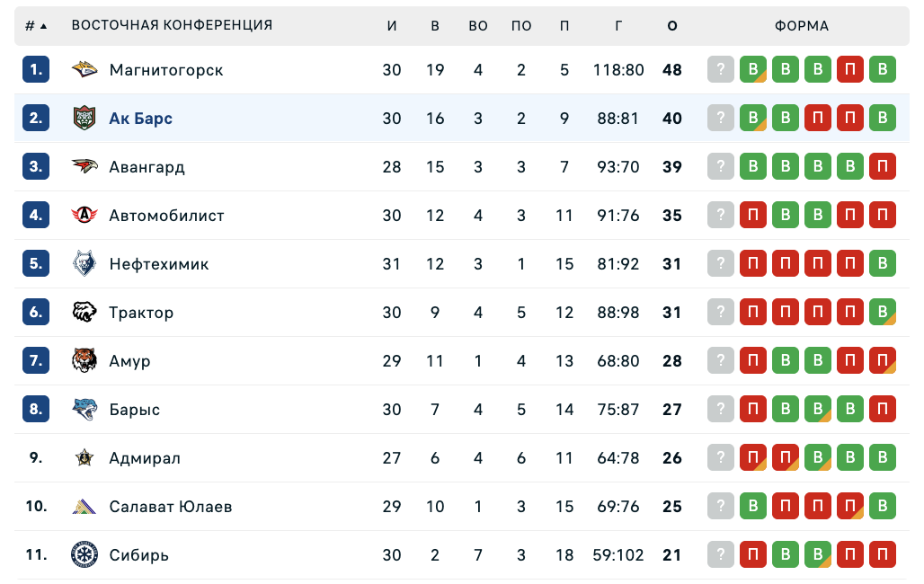Click the Magnitogorsk team logo
The image size is (924, 584).
point(84,70)
